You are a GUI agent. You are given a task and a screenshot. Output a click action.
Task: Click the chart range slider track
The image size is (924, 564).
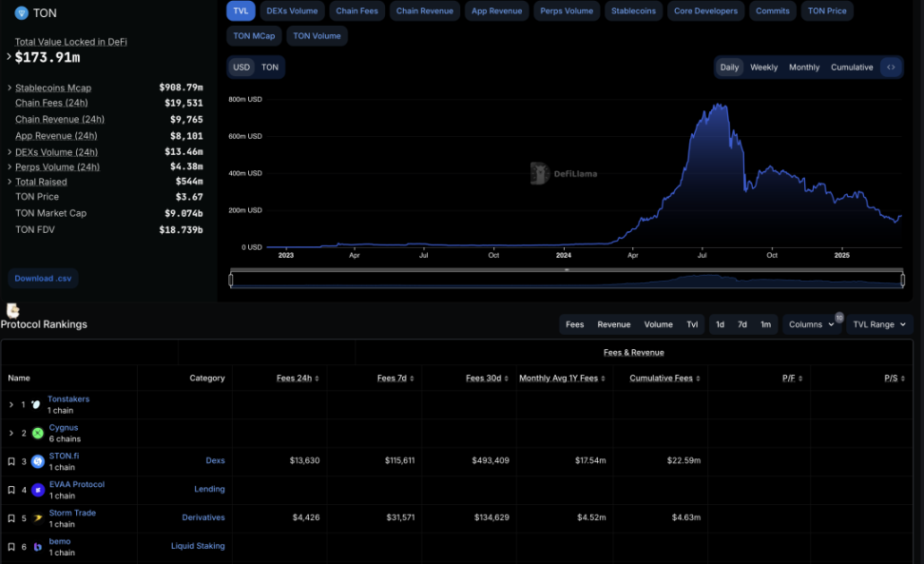[x=567, y=281]
